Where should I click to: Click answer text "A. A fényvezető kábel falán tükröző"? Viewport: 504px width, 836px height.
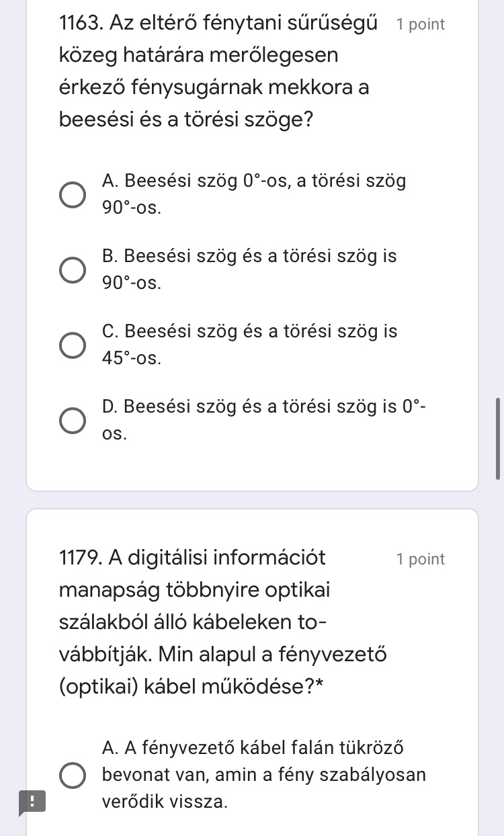[253, 747]
